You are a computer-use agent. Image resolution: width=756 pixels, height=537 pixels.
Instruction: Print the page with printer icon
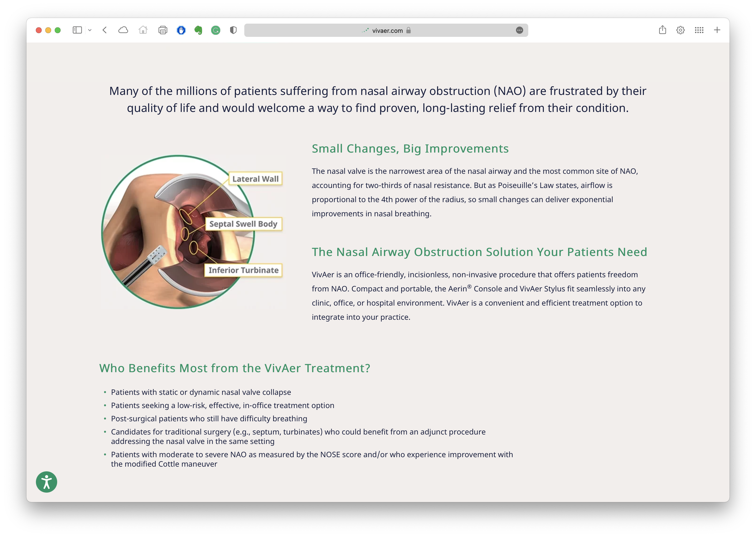pos(163,30)
